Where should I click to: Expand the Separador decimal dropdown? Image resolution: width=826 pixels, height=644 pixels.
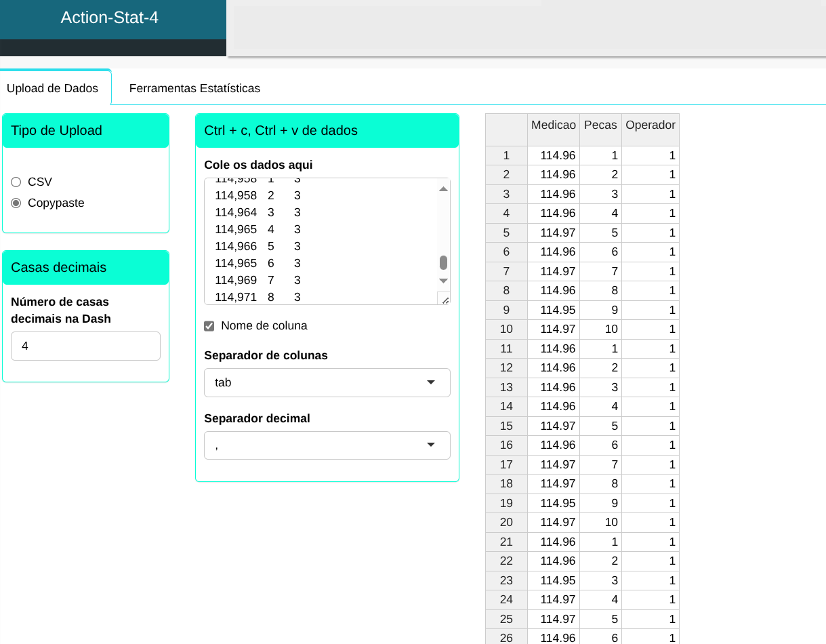[327, 445]
